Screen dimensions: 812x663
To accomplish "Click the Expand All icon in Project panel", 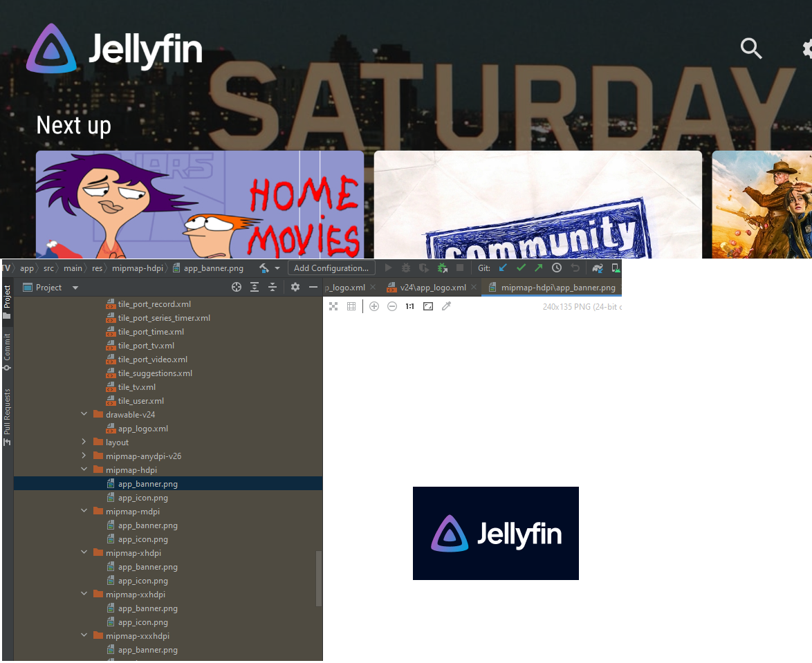I will pyautogui.click(x=255, y=287).
